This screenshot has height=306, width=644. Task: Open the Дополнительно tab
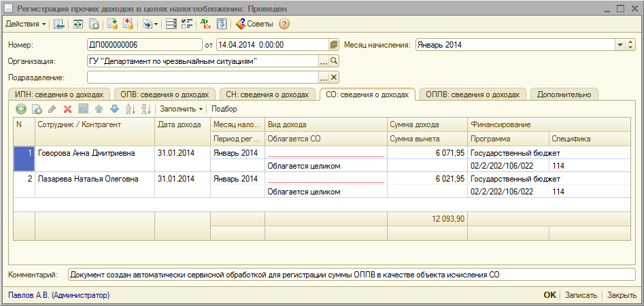pyautogui.click(x=564, y=94)
